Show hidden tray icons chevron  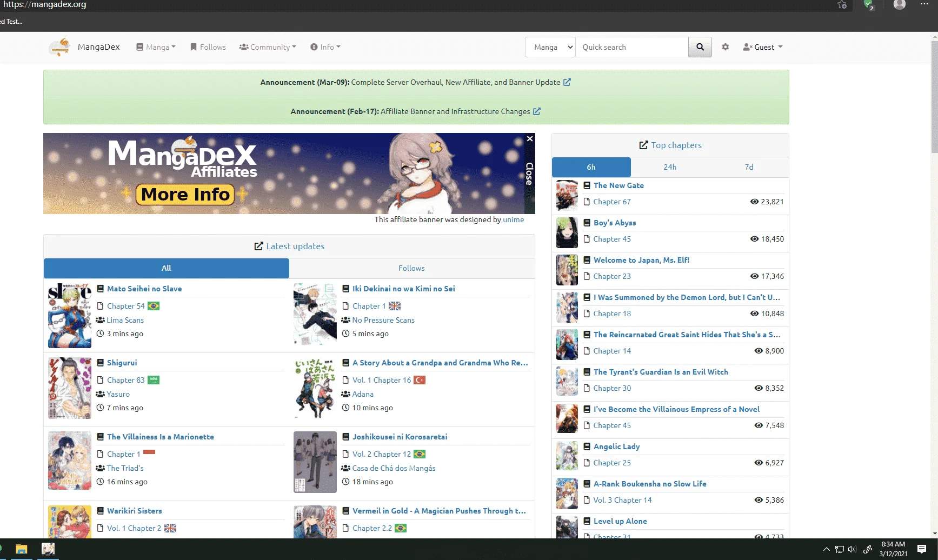(826, 549)
